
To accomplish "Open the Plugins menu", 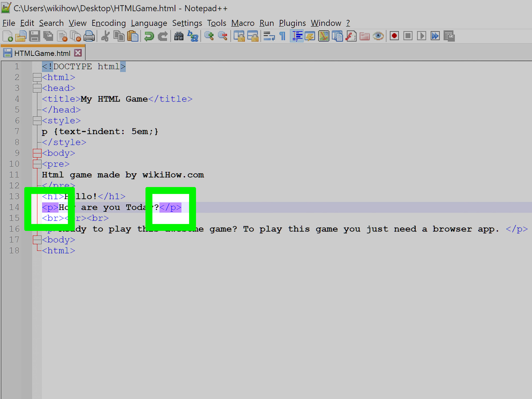I will (x=292, y=23).
